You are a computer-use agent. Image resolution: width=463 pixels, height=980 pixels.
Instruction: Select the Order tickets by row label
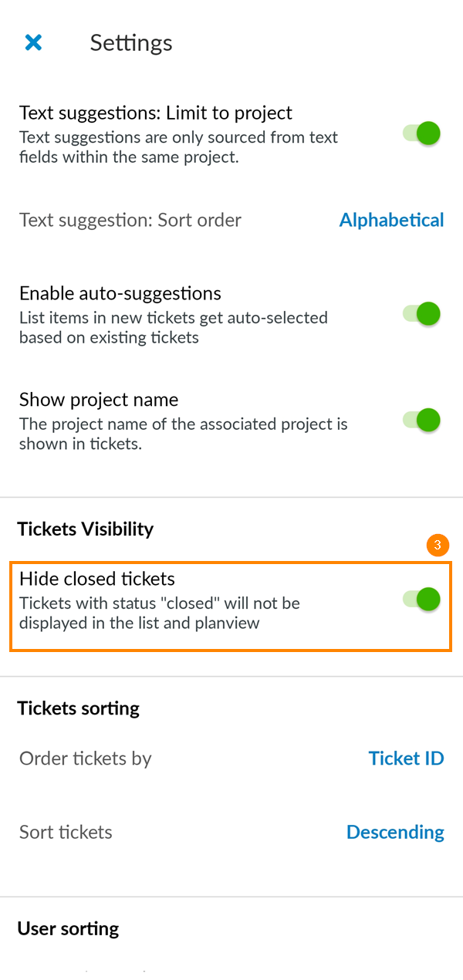click(x=86, y=759)
